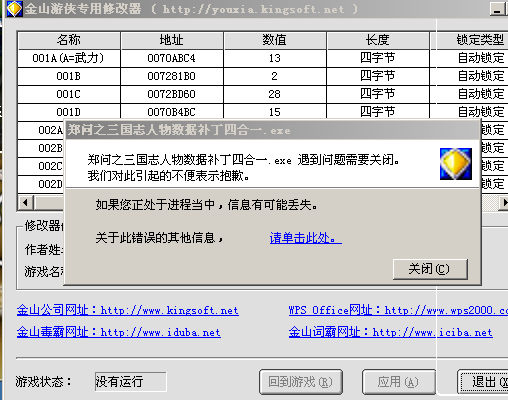Select the 001C row name cell
508x400 pixels.
pyautogui.click(x=69, y=94)
